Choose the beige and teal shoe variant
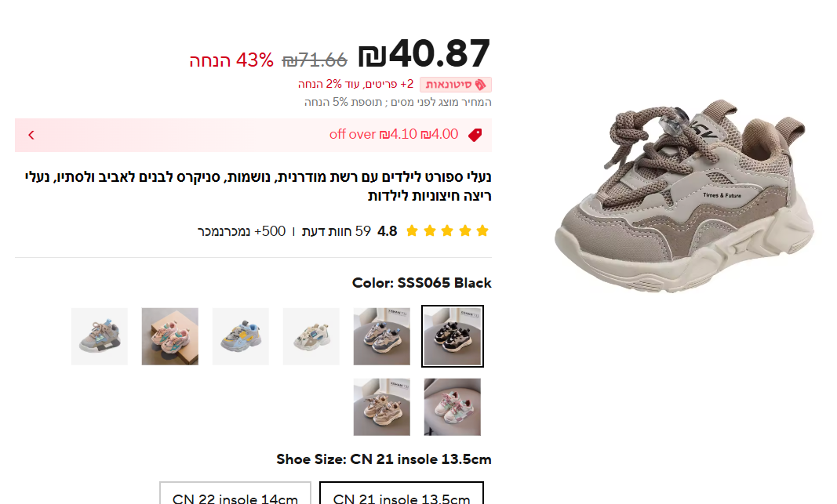The width and height of the screenshot is (837, 504). (x=311, y=336)
